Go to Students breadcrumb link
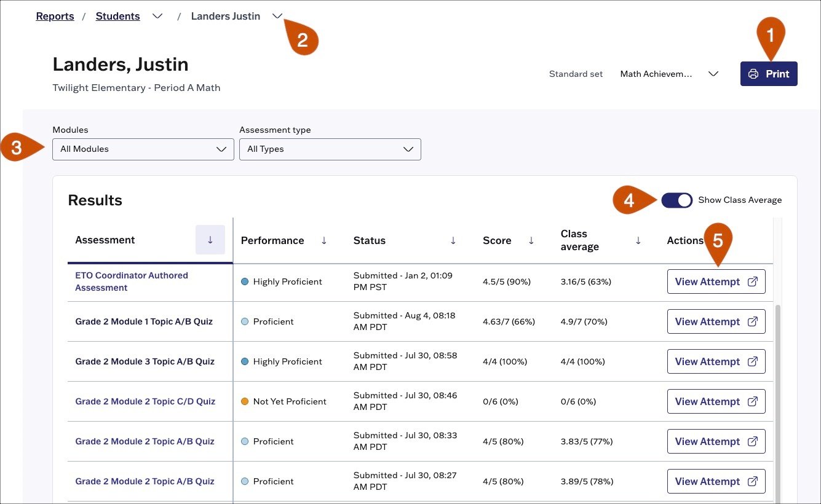The height and width of the screenshot is (504, 821). (x=117, y=17)
